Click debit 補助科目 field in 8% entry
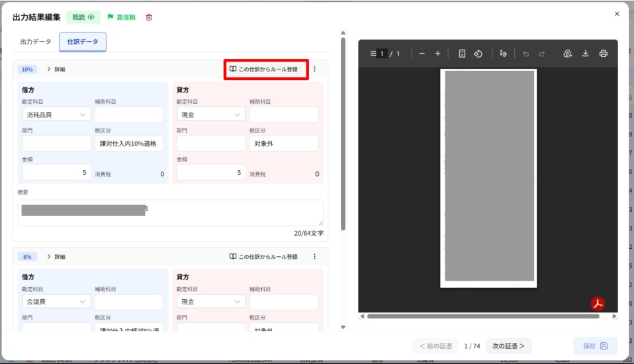 click(x=129, y=302)
